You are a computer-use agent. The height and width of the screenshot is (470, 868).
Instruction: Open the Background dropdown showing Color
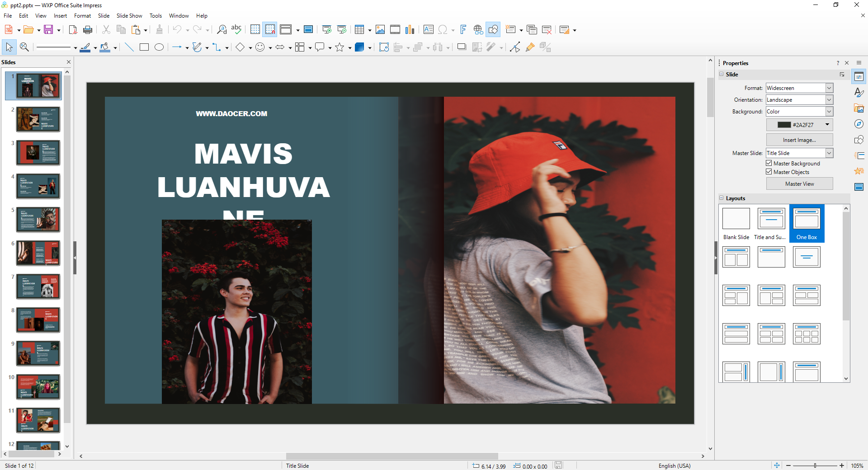pos(799,111)
